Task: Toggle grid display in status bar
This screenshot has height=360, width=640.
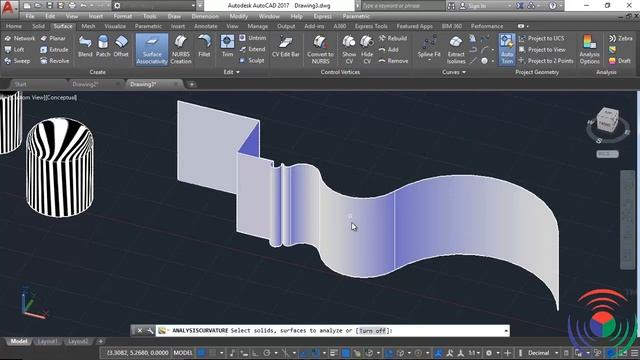Action: coord(202,353)
